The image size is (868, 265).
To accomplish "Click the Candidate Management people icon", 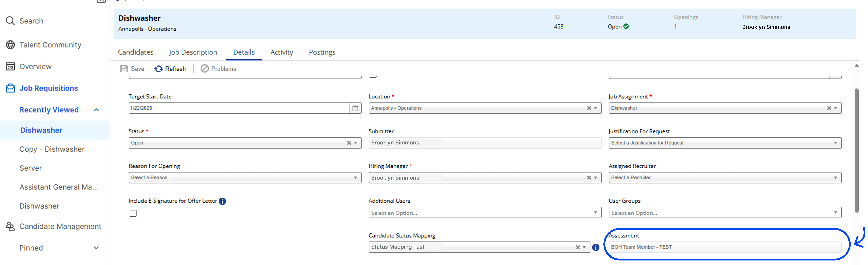I will point(10,226).
